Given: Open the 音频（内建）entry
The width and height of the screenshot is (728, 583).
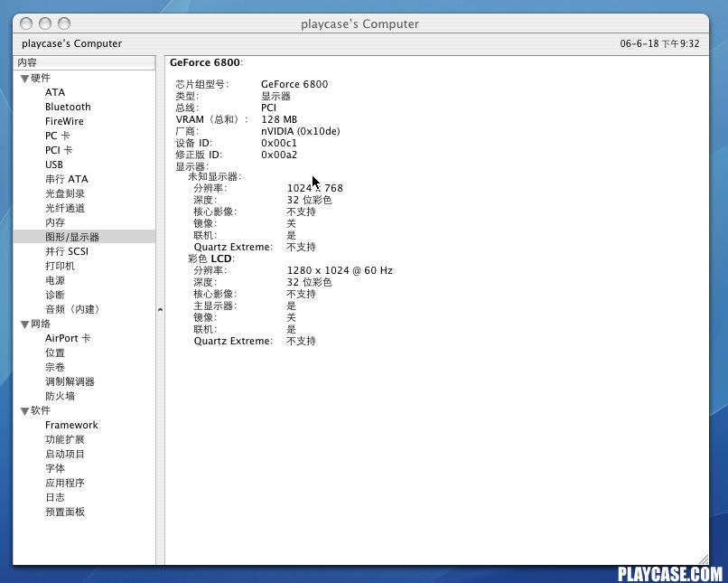Looking at the screenshot, I should tap(73, 309).
